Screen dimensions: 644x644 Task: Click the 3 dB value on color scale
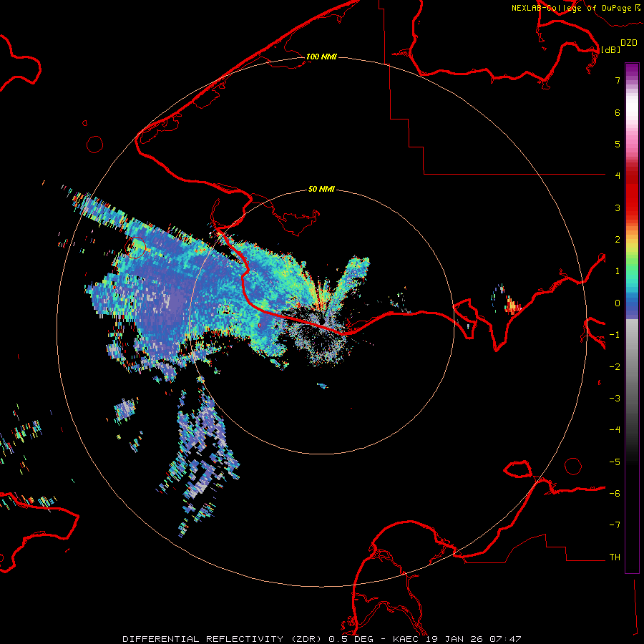click(618, 208)
